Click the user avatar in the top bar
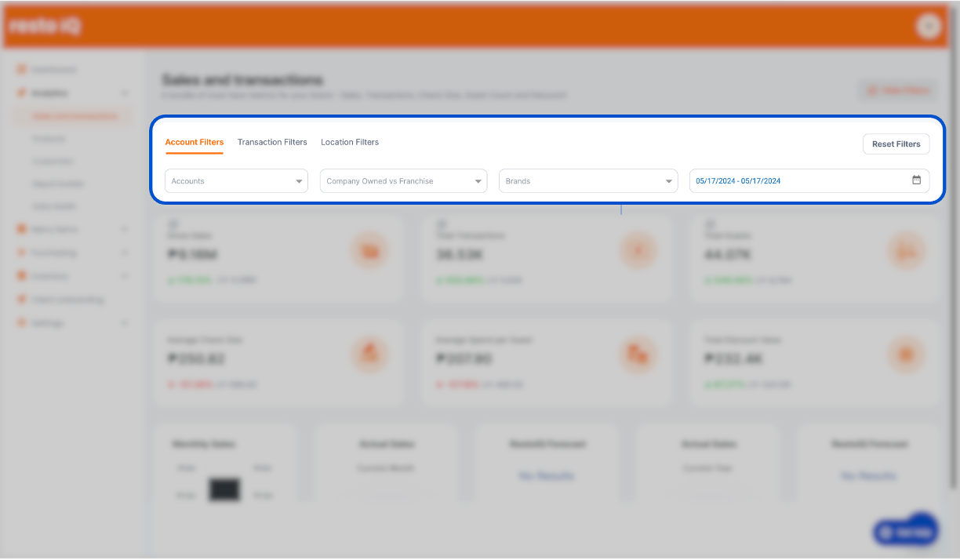This screenshot has width=960, height=560. 929,26
